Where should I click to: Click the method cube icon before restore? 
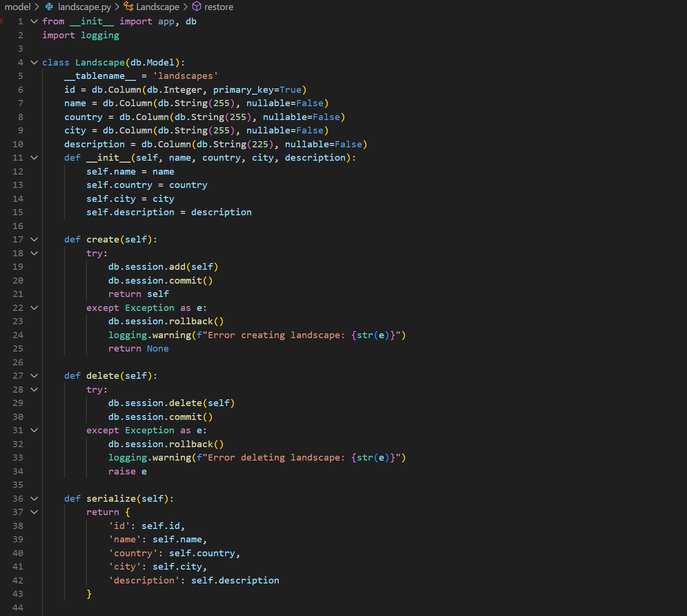(x=196, y=7)
